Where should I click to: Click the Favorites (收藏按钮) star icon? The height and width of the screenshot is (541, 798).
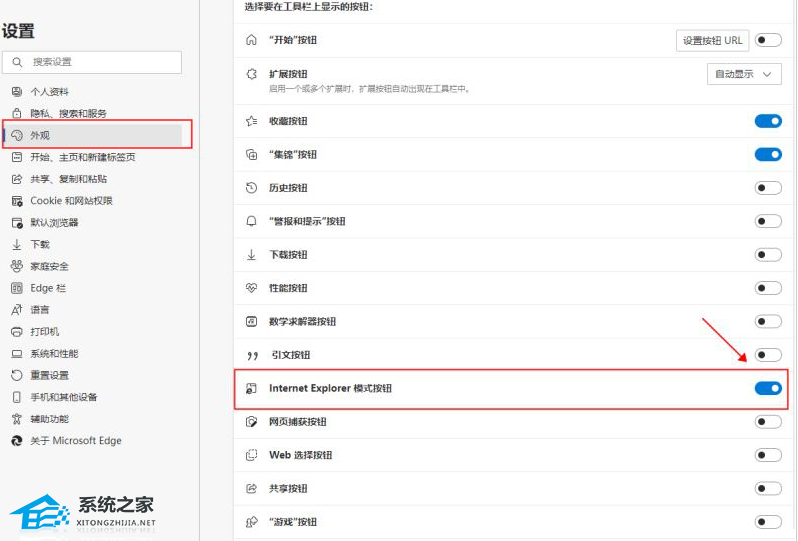(x=251, y=121)
